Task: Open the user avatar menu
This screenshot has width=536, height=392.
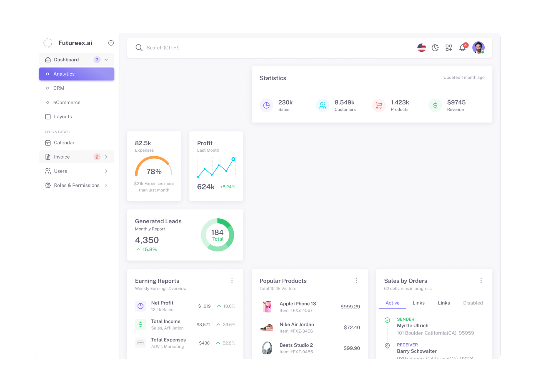Action: (478, 48)
